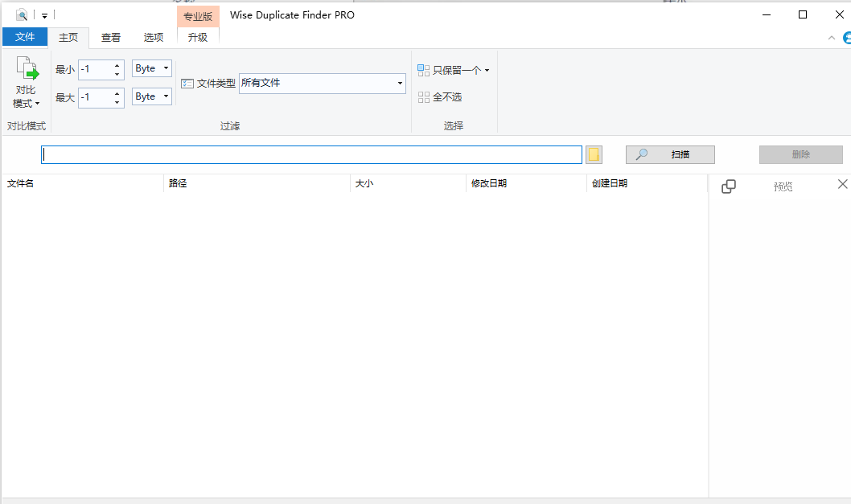Open the 最小 Byte unit dropdown
This screenshot has width=851, height=504.
tap(152, 68)
